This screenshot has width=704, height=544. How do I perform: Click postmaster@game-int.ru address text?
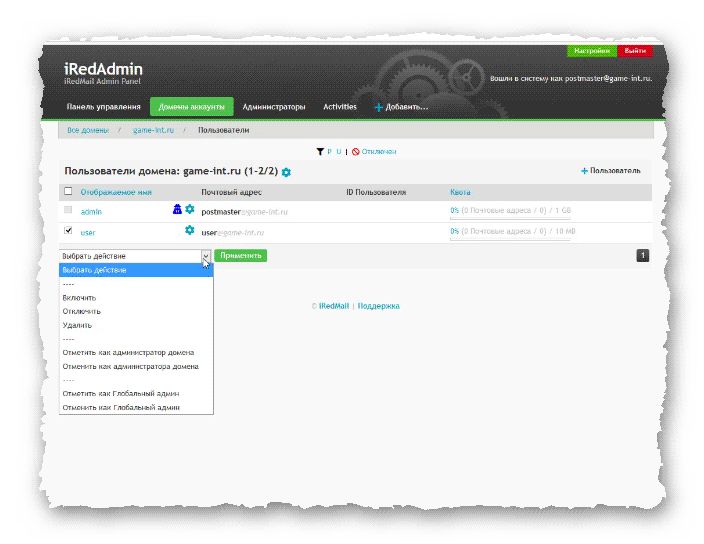(x=244, y=212)
